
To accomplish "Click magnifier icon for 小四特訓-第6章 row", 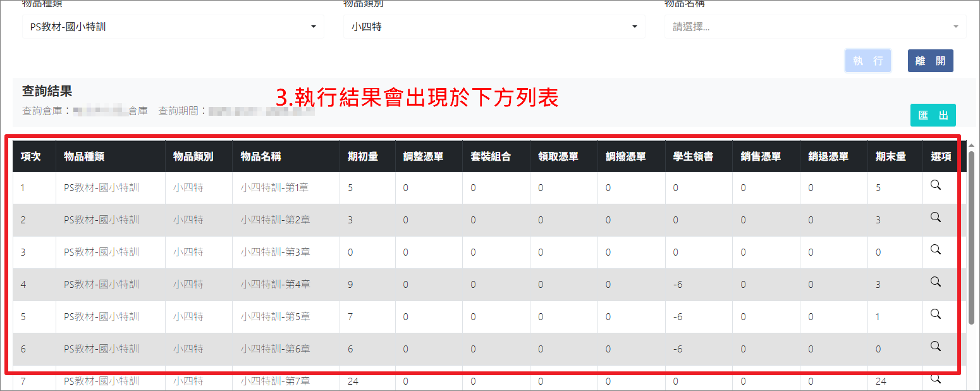I will point(936,347).
